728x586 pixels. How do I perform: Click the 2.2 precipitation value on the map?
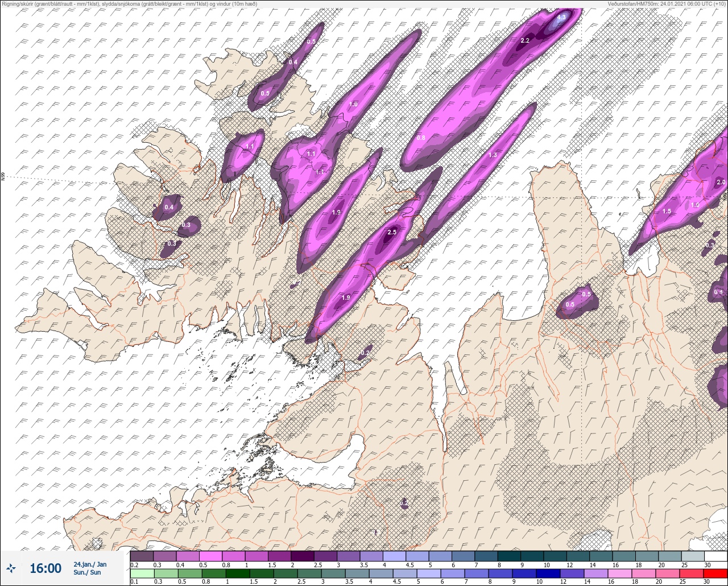coord(525,40)
